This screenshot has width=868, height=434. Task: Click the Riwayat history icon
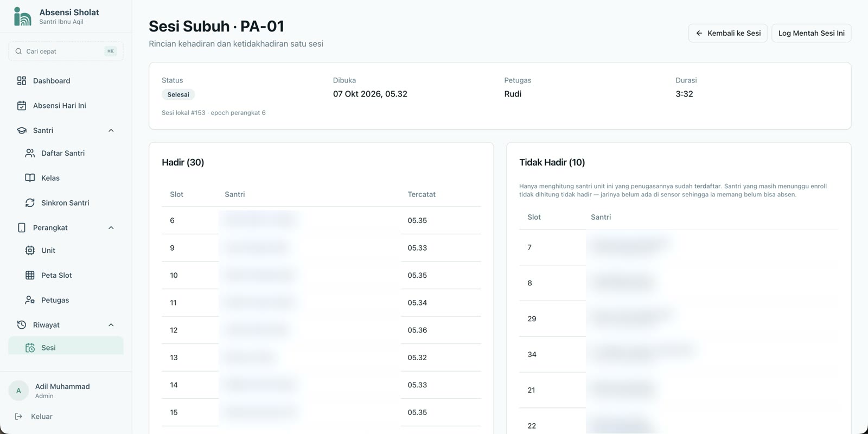pyautogui.click(x=22, y=325)
